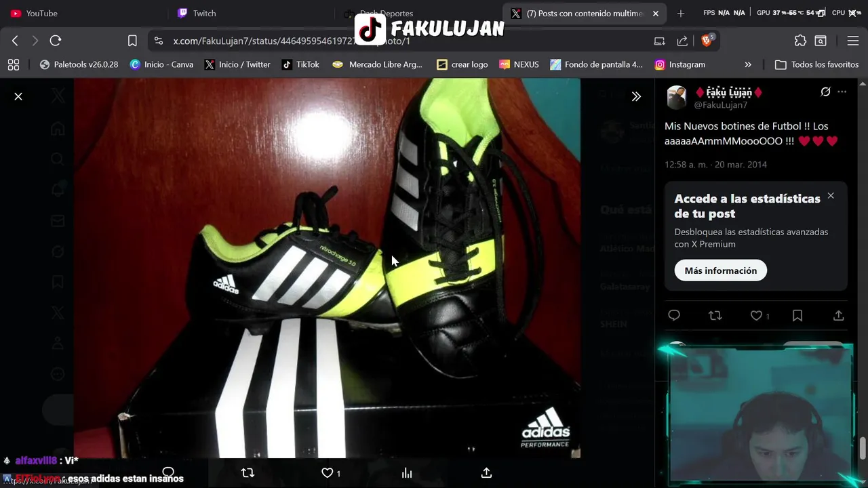Viewport: 868px width, 488px height.
Task: Open the 'Todos los favoritos' folder
Action: [x=817, y=64]
